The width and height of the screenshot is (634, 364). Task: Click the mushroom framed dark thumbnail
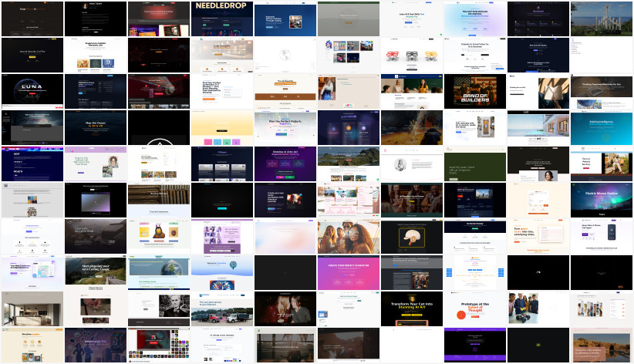tap(412, 236)
